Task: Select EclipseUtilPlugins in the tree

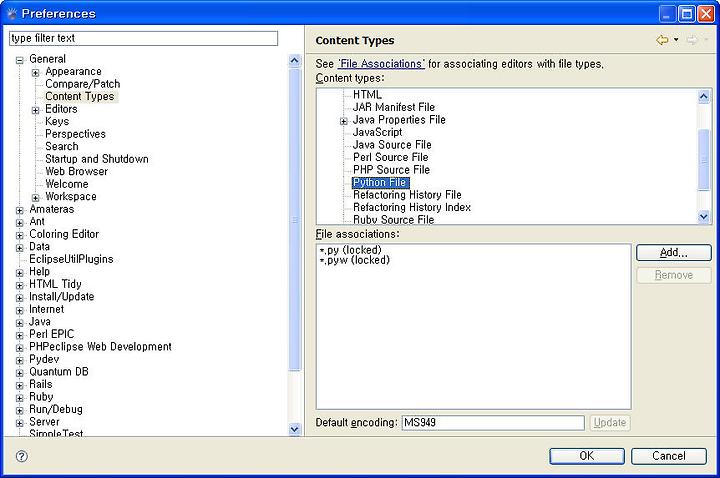Action: coord(71,259)
